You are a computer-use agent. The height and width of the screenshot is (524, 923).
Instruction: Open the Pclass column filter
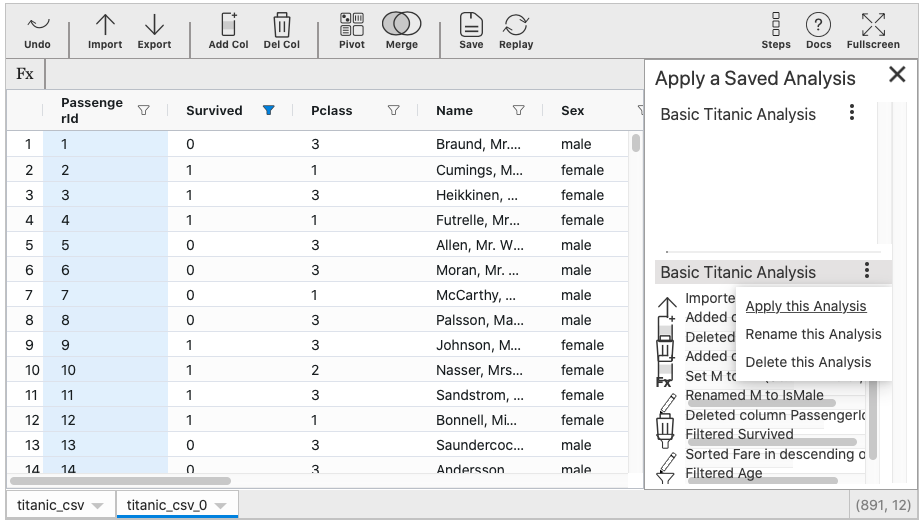coord(394,111)
